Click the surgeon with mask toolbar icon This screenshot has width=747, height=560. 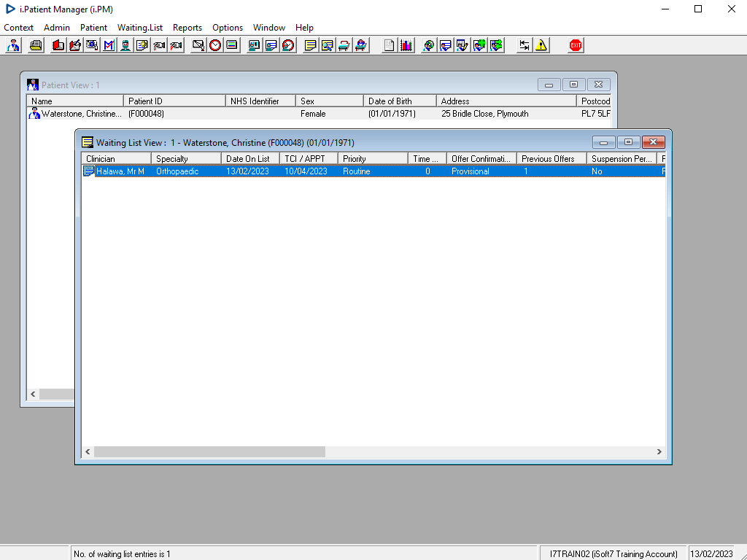(x=125, y=45)
